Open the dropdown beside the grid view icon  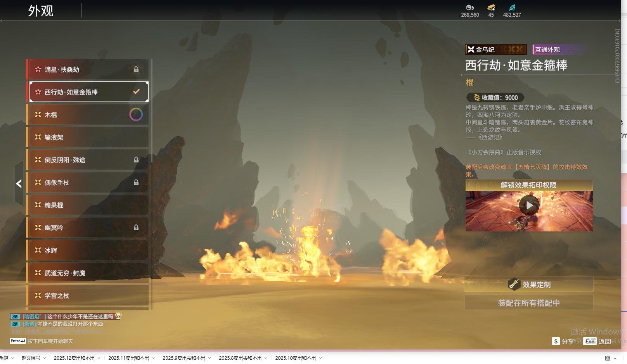coord(615,358)
